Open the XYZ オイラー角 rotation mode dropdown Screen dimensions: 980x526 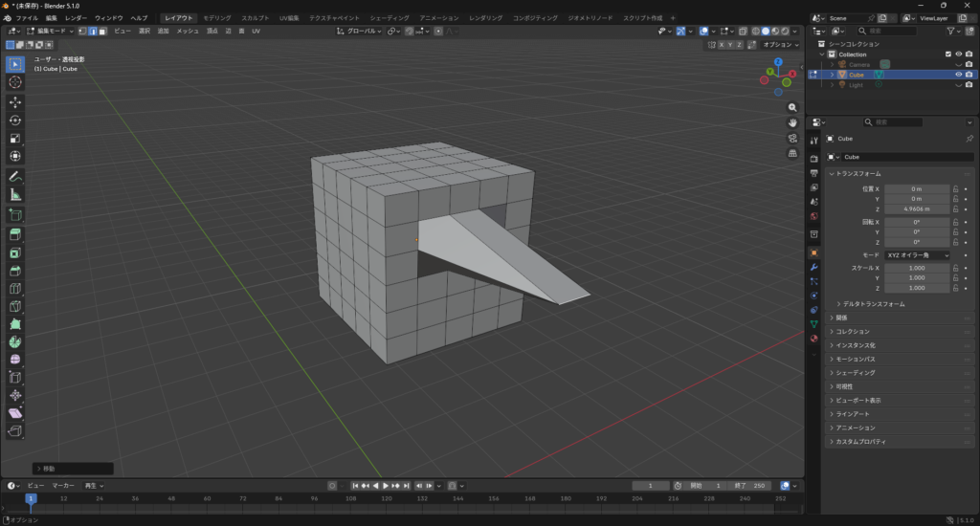tap(917, 255)
